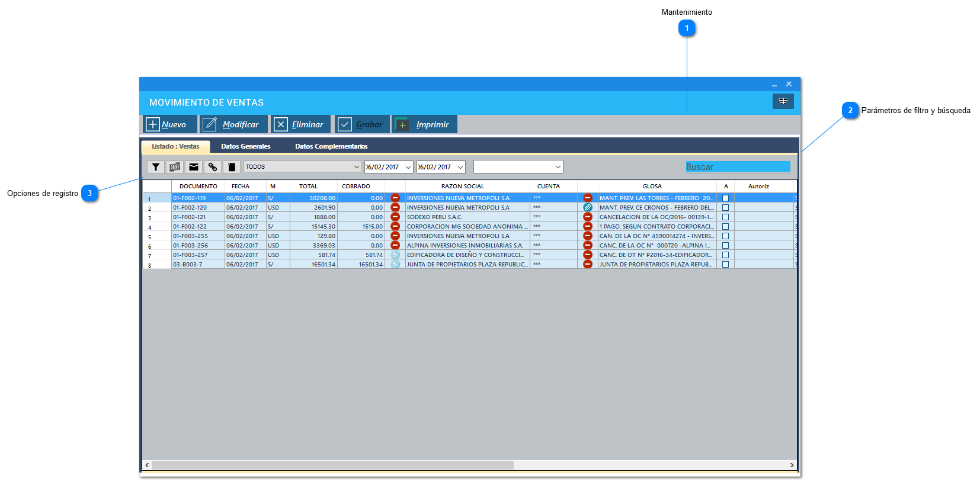This screenshot has height=482, width=980.
Task: Click the red unpaid icon for 01-F003-256
Action: pyautogui.click(x=395, y=245)
